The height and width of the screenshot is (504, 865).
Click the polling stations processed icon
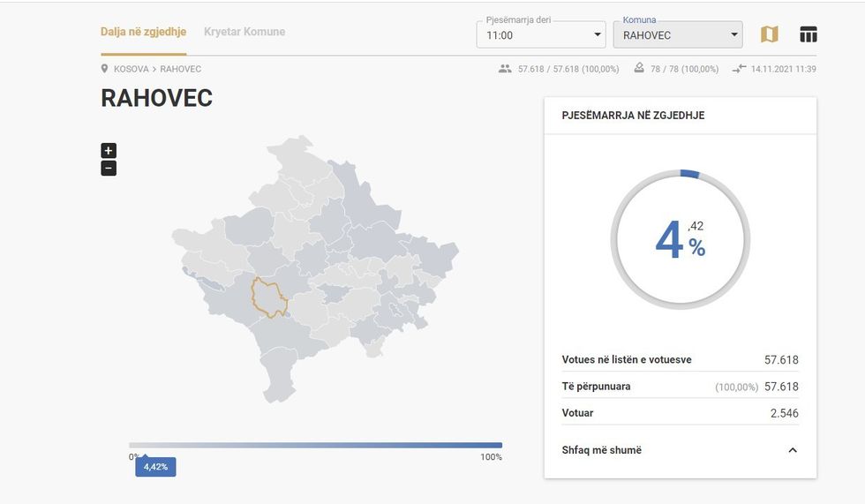pos(639,69)
